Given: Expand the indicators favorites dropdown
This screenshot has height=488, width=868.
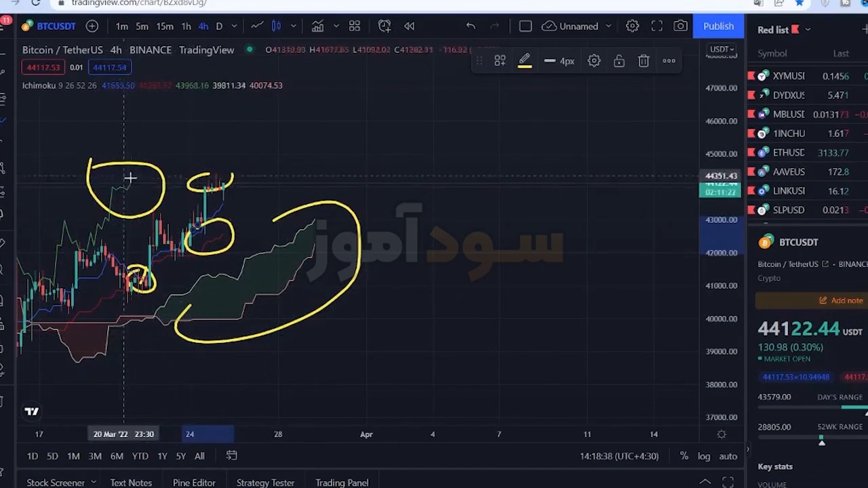Looking at the screenshot, I should tap(336, 26).
